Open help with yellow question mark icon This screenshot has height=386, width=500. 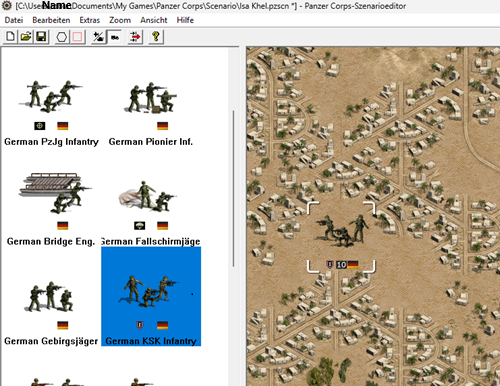[x=156, y=37]
